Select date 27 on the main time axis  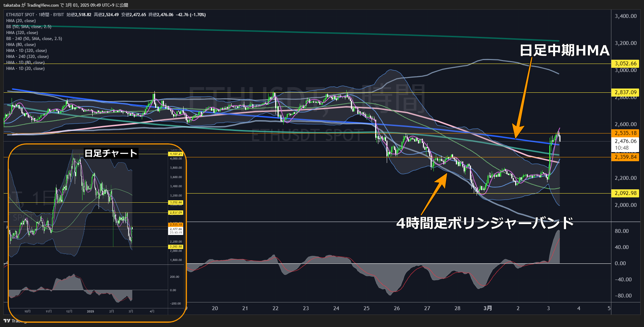click(427, 308)
